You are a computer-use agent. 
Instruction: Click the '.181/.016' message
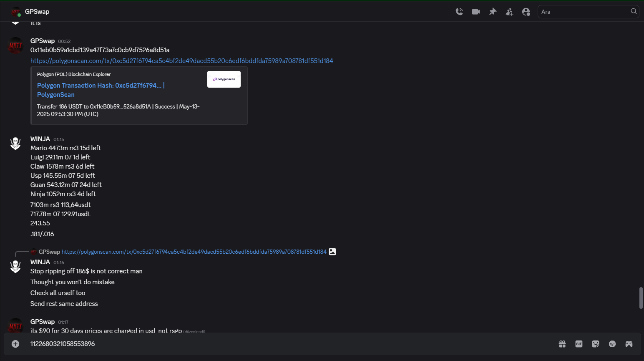(42, 234)
